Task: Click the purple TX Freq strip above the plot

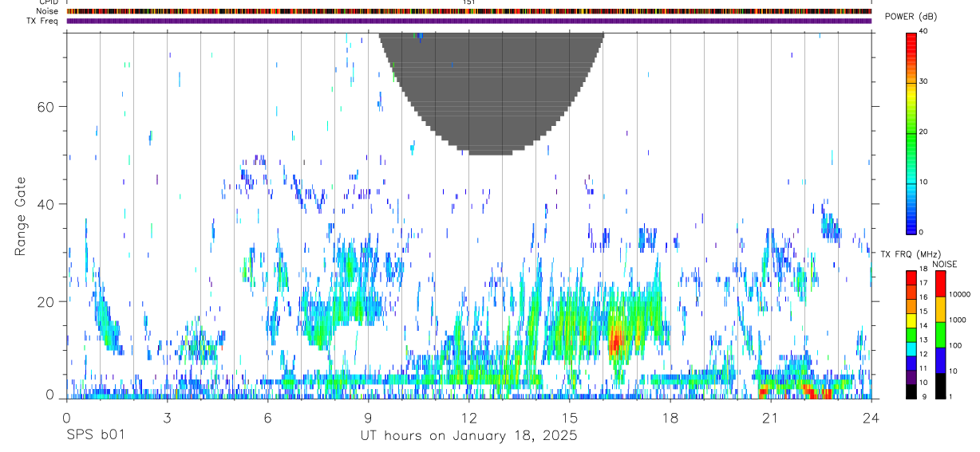Action: point(468,21)
